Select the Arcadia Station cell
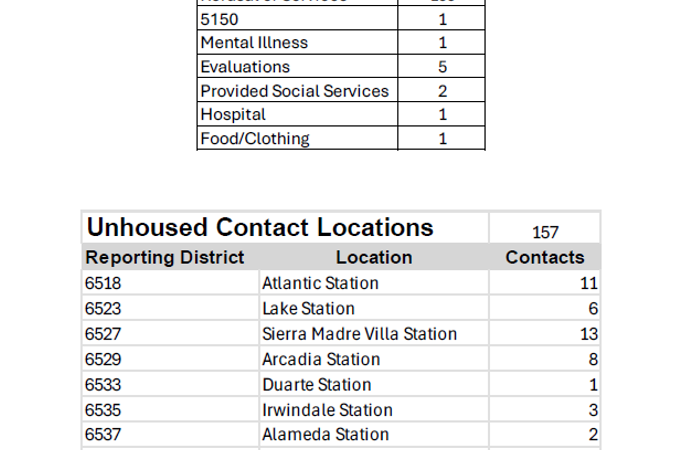Viewport: 679px width, 450px height. (320, 359)
